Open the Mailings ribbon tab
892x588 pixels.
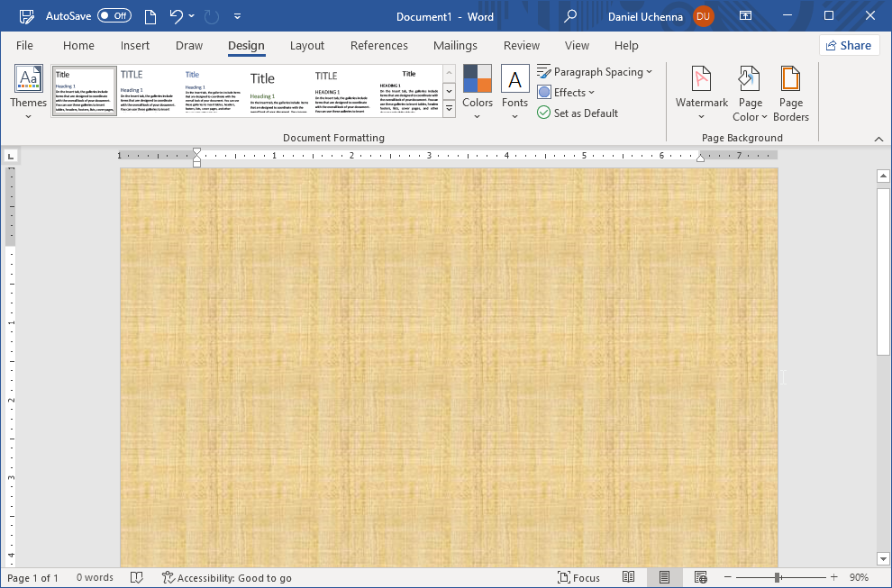(x=455, y=45)
